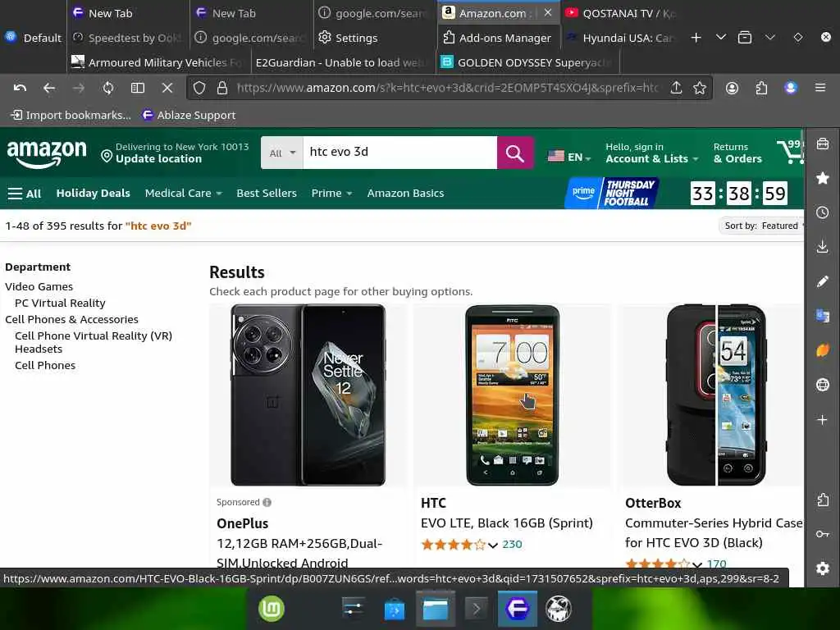Open Import bookmarks toolbar item
Image resolution: width=840 pixels, height=630 pixels.
pyautogui.click(x=71, y=115)
